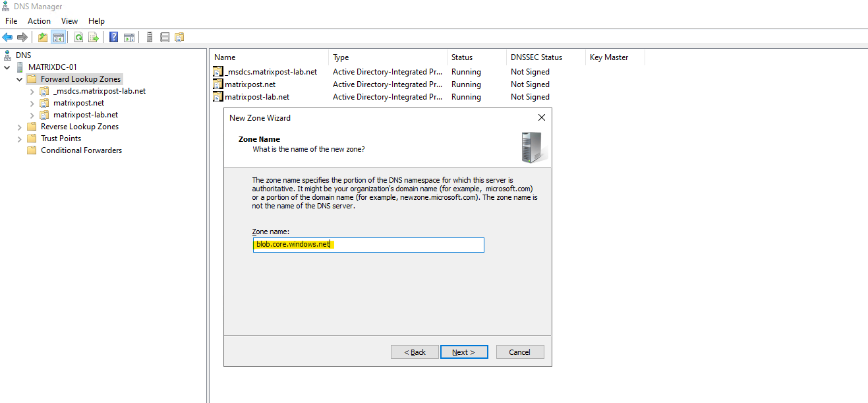Select Trust Points label in tree
Viewport: 868px width, 403px height.
[x=61, y=139]
